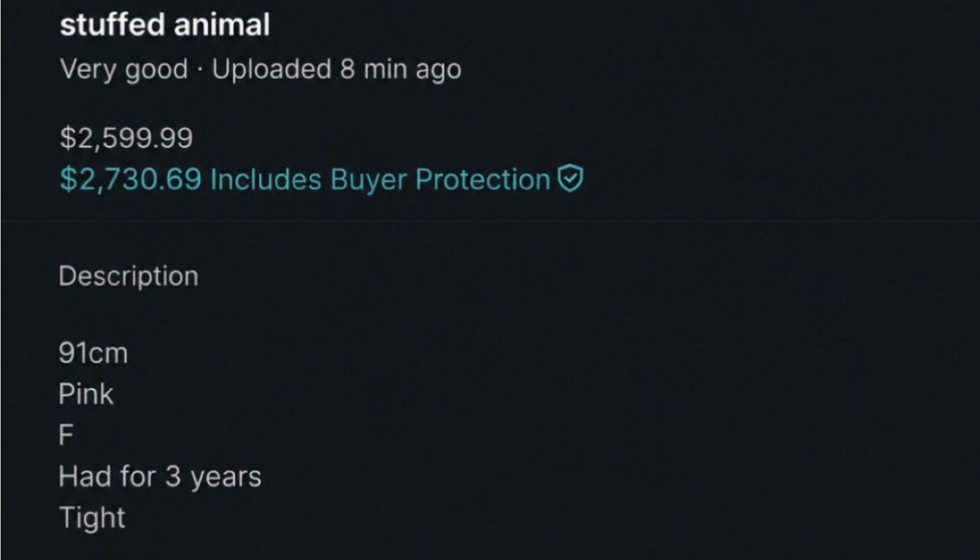The width and height of the screenshot is (980, 560).
Task: Select the Had for 3 years line
Action: coord(160,477)
